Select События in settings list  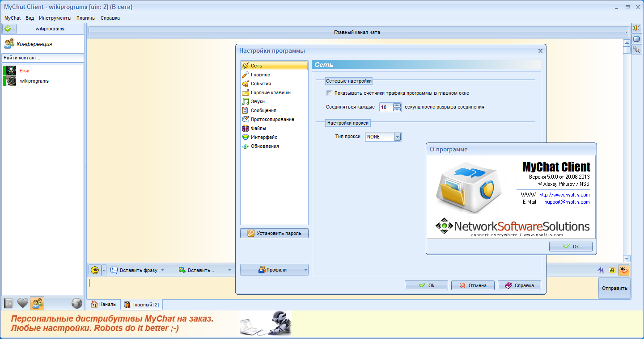pyautogui.click(x=274, y=84)
